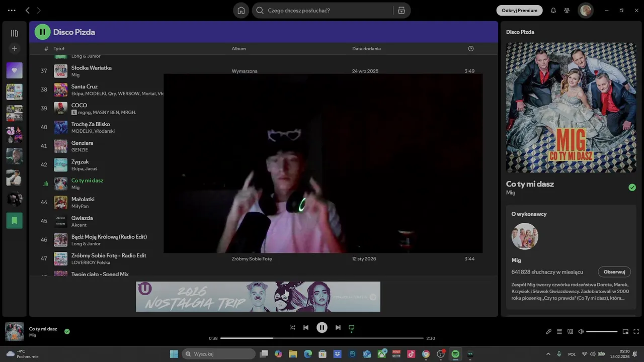Toggle repeat mode

point(352,327)
